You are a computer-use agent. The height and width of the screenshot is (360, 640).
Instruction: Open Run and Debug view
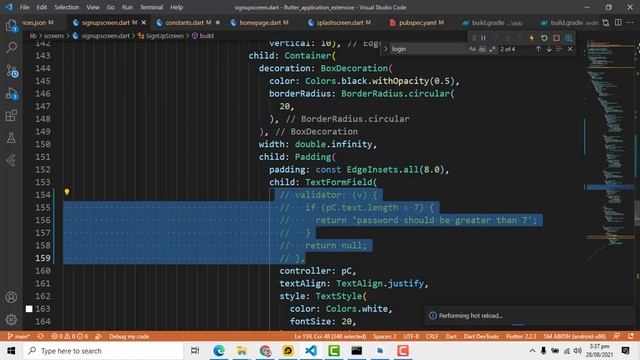(11, 93)
